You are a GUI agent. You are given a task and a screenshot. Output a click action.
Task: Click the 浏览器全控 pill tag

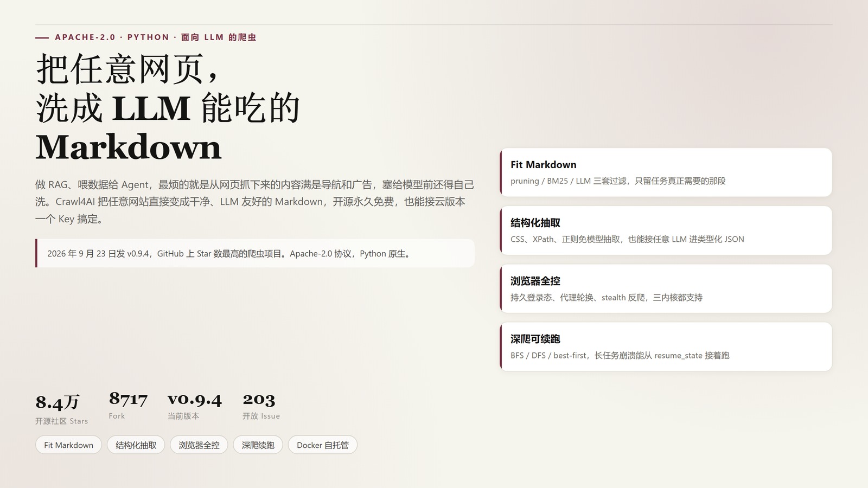(199, 445)
